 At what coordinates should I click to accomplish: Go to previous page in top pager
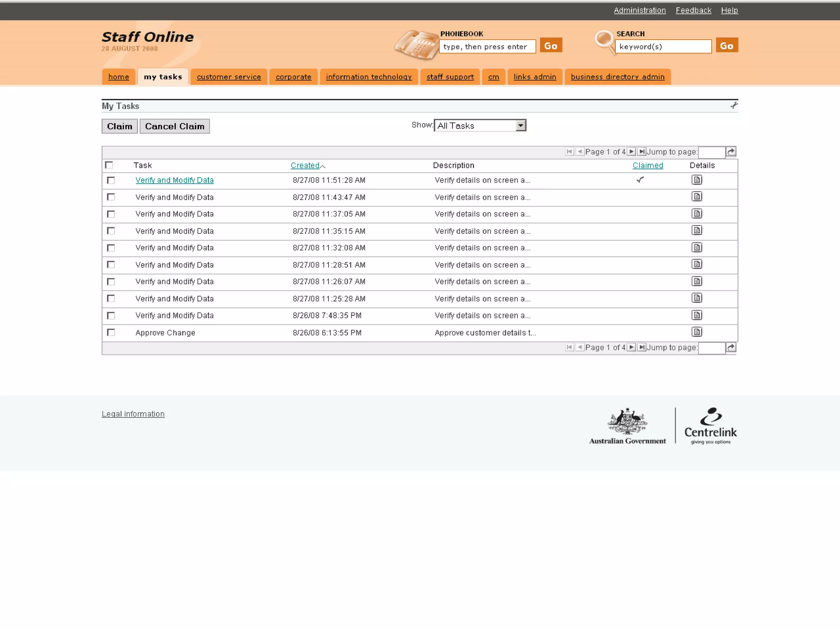pos(580,151)
